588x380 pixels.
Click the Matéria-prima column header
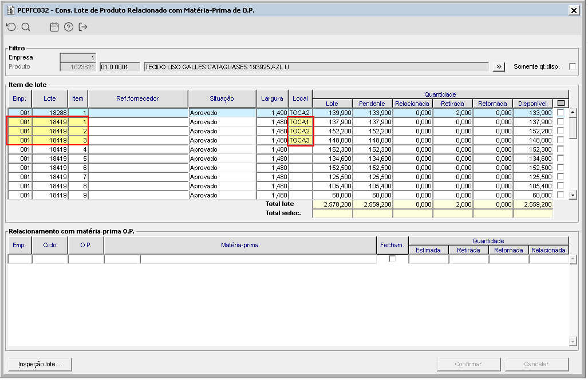240,245
